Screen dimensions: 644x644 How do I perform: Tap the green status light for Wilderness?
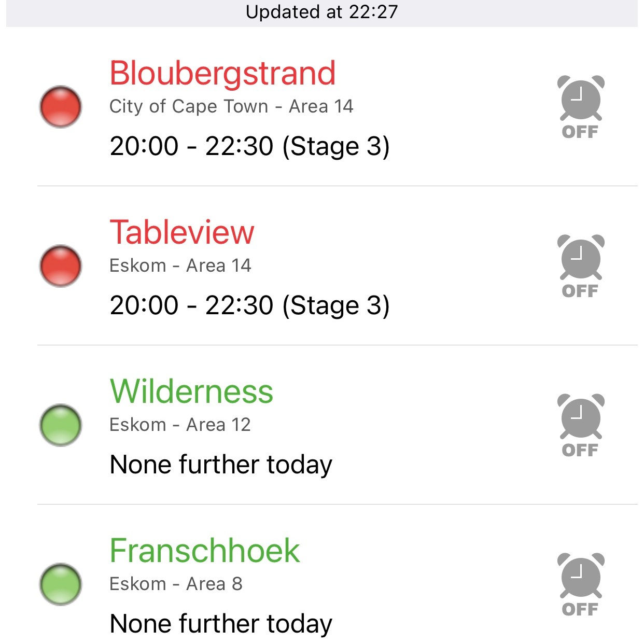(x=61, y=425)
